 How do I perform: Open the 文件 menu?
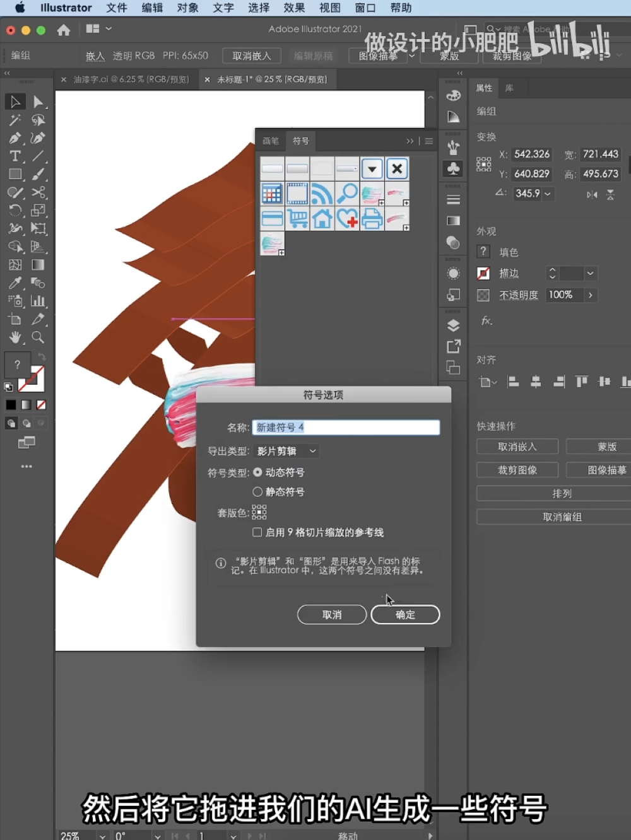click(x=117, y=8)
